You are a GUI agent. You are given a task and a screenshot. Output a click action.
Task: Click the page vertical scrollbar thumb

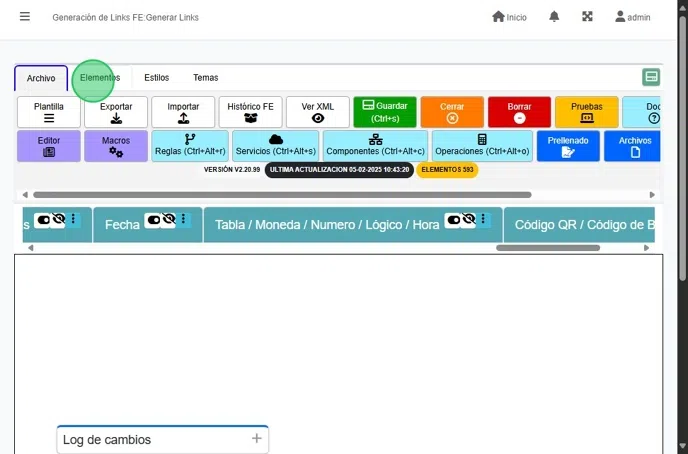click(x=682, y=148)
